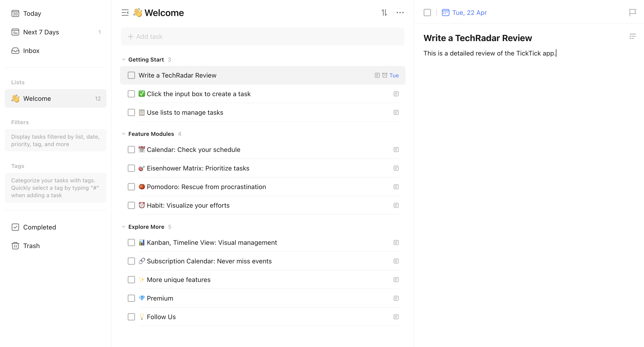644x347 pixels.
Task: Check off the Premium task
Action: (131, 298)
